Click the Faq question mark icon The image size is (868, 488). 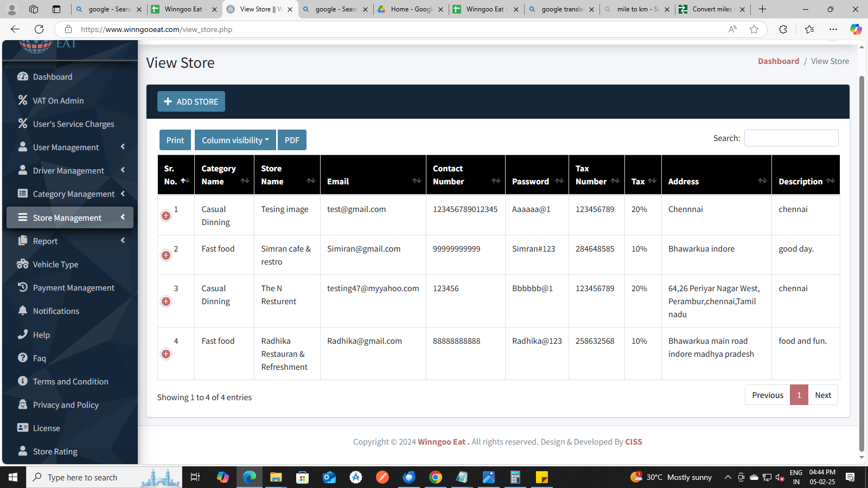point(22,358)
